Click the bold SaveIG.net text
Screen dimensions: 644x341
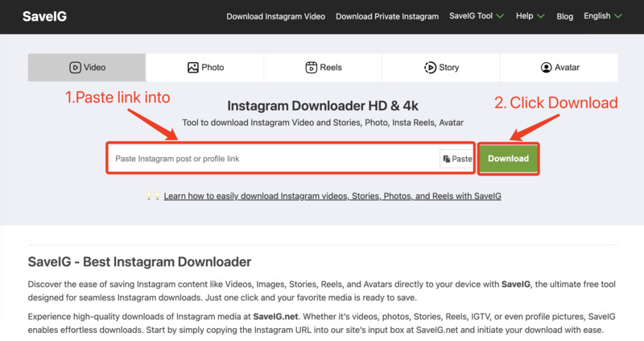[275, 317]
